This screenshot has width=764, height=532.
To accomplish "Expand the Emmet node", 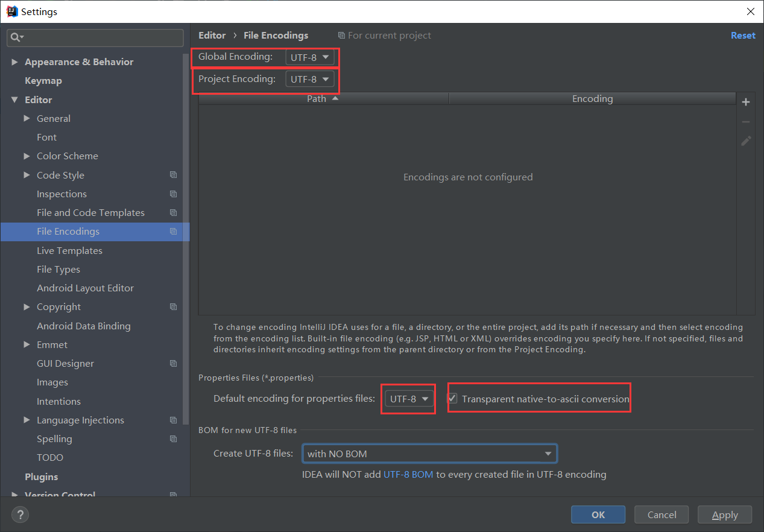I will 27,344.
